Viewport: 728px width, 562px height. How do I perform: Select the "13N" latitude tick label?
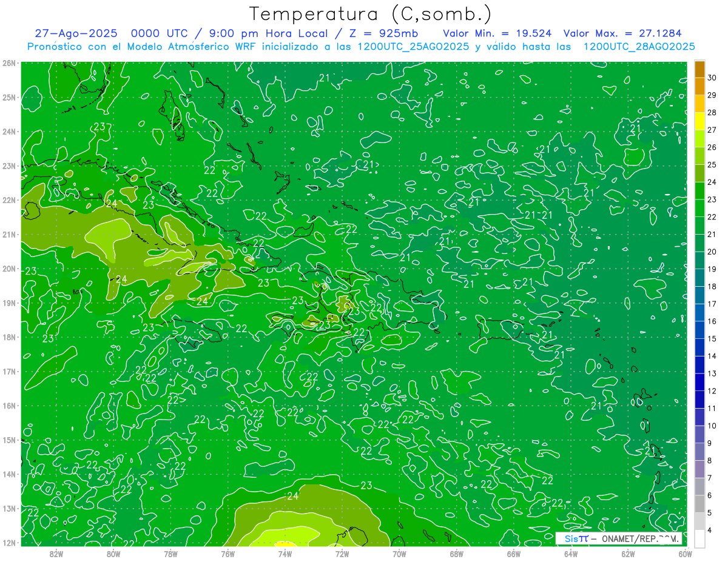click(9, 508)
